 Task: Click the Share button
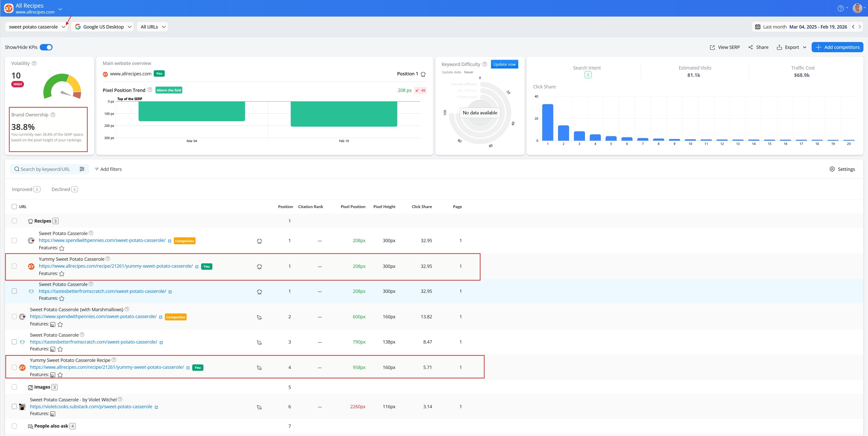point(758,47)
